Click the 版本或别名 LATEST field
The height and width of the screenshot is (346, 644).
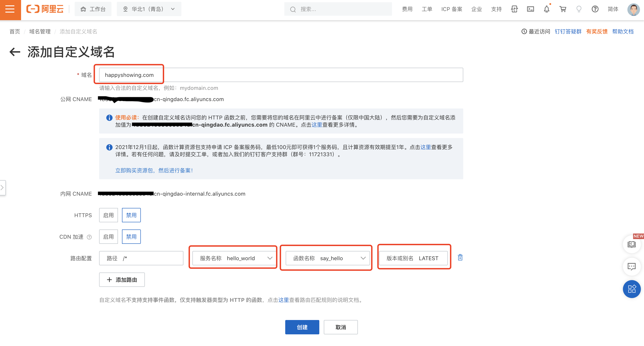[413, 258]
